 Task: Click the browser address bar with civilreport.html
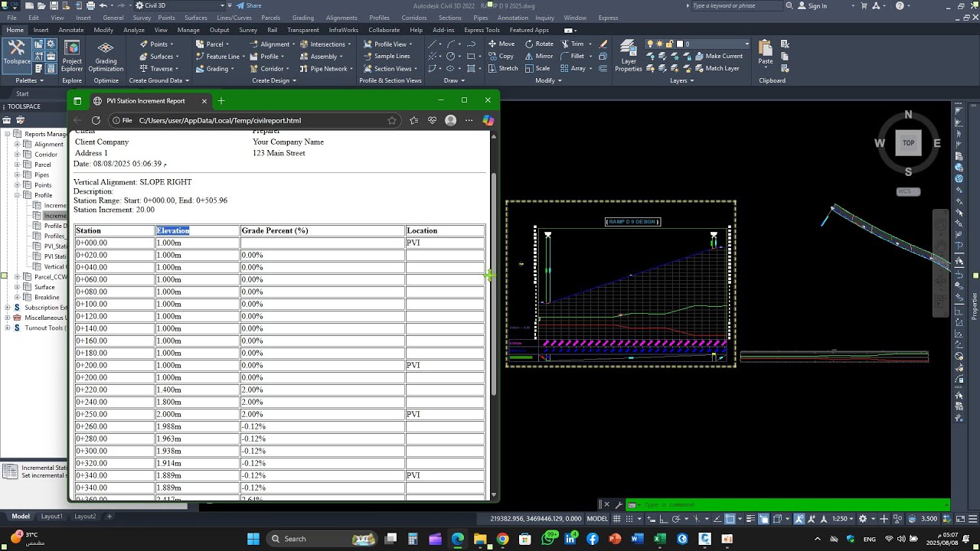(256, 120)
